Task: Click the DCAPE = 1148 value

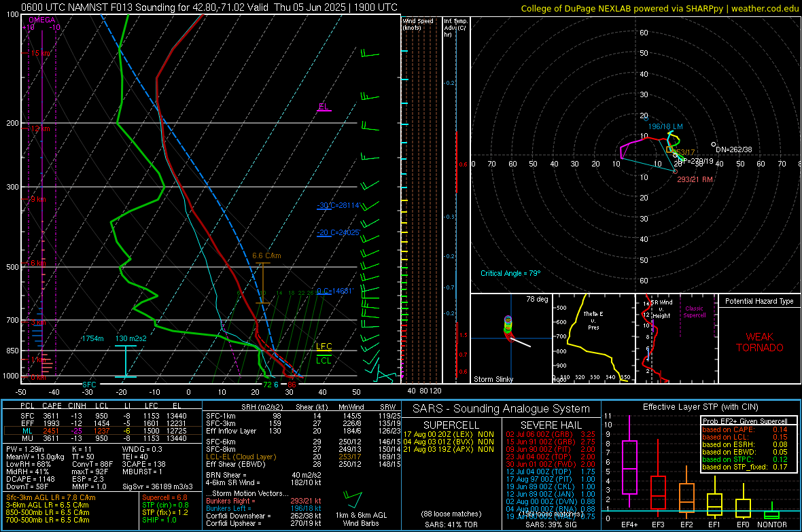Action: coord(30,479)
